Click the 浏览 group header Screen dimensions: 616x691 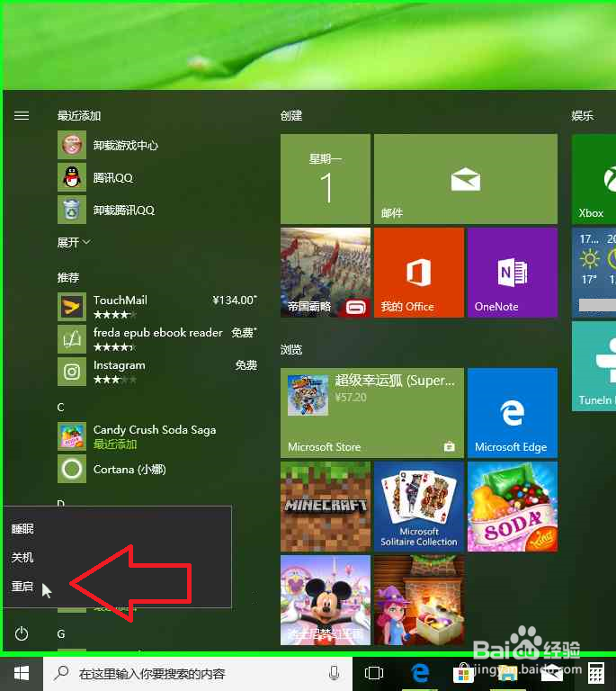click(x=291, y=350)
